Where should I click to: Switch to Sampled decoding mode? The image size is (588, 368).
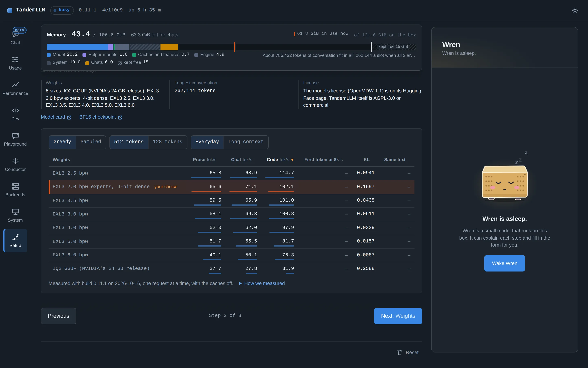91,142
